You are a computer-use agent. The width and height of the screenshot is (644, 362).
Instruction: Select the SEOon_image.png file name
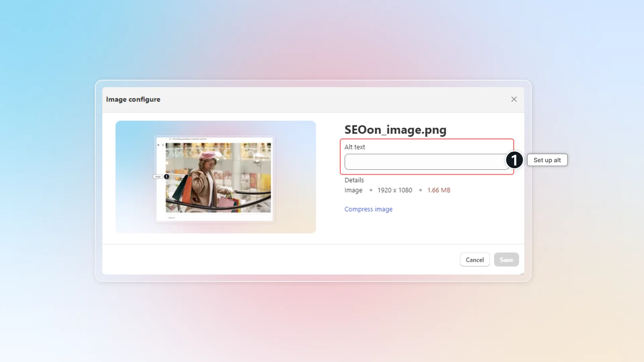click(x=395, y=130)
